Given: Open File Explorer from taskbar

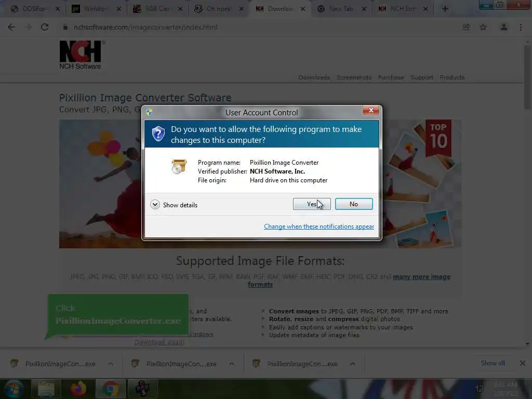Looking at the screenshot, I should pyautogui.click(x=46, y=389).
